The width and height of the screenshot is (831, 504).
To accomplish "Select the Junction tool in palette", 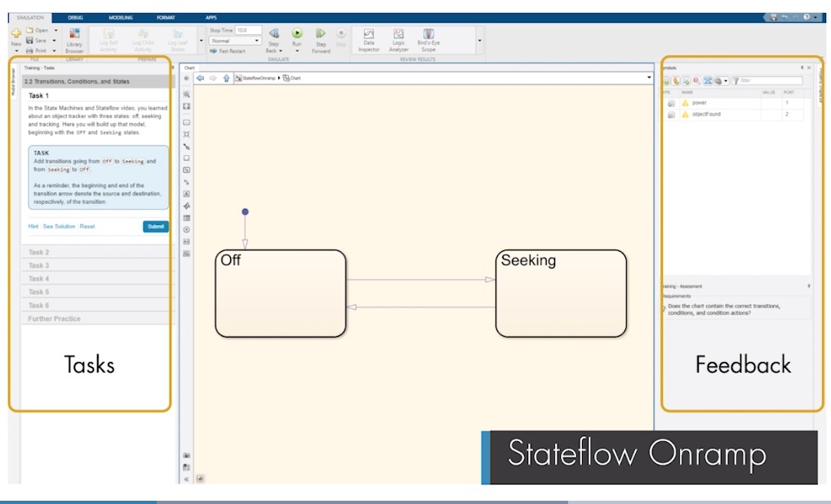I will [187, 135].
